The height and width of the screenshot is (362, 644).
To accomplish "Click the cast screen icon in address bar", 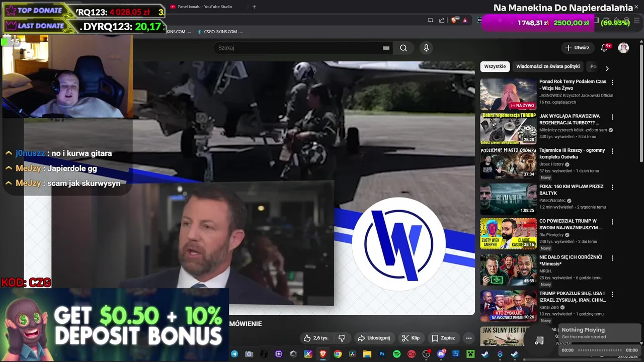I will pos(430,20).
